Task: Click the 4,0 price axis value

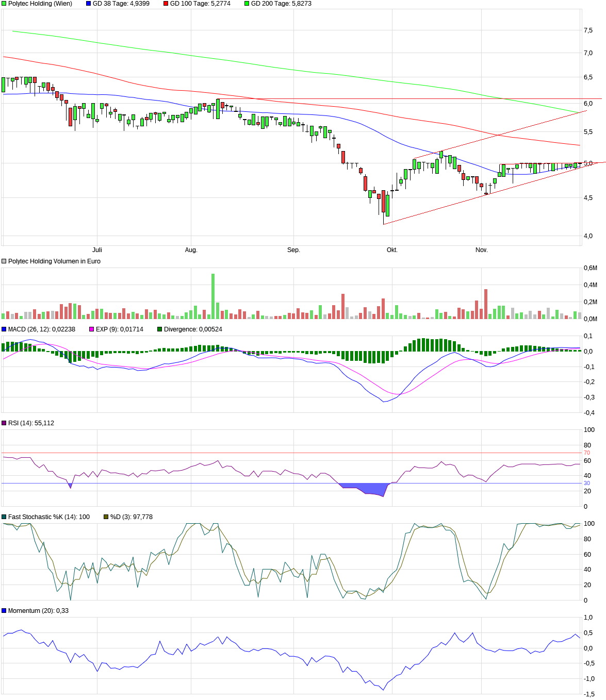Action: (588, 236)
